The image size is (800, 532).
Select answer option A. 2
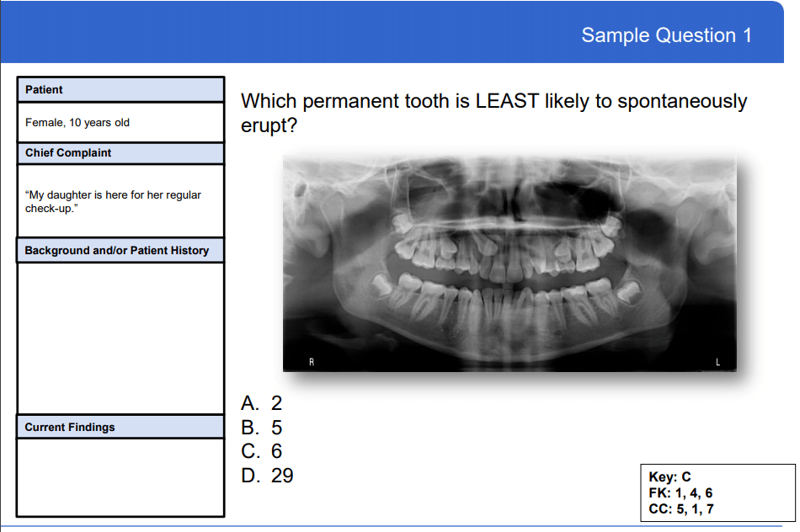pyautogui.click(x=261, y=403)
